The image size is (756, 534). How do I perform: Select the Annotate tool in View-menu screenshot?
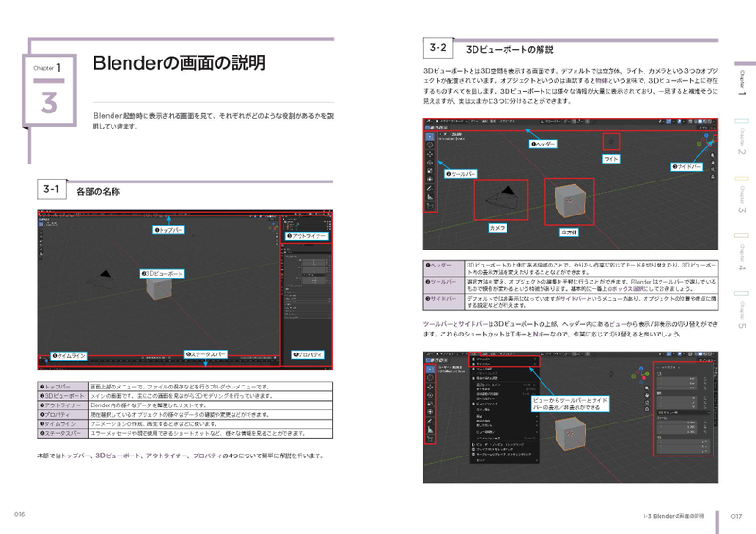(x=430, y=421)
